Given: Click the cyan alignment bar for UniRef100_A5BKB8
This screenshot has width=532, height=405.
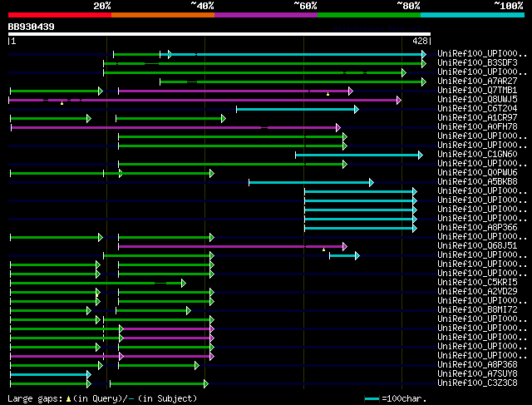Looking at the screenshot, I should coord(311,183).
